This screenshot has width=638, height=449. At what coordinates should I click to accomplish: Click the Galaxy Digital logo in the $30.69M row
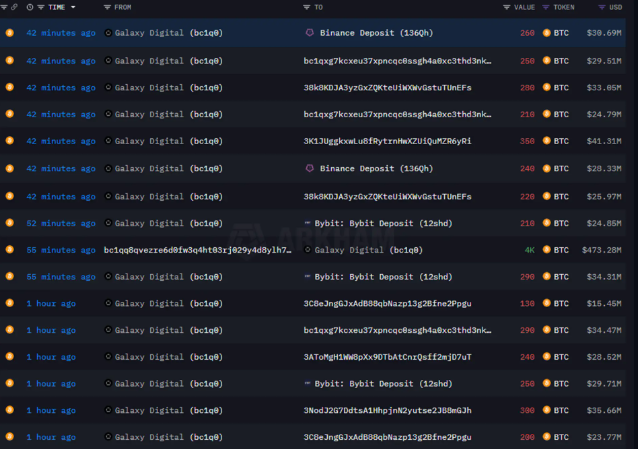coord(108,33)
